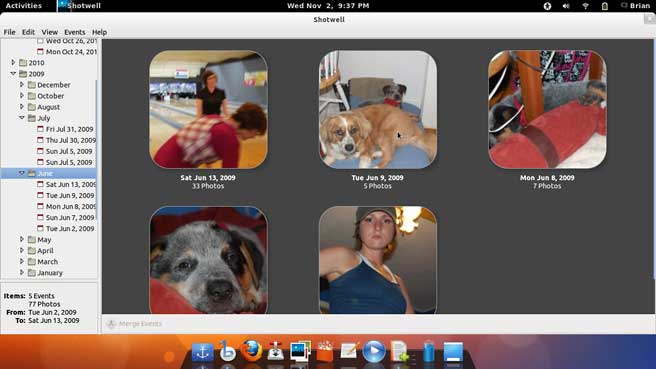The height and width of the screenshot is (369, 656).
Task: Open the joystick games icon in dock
Action: (x=276, y=351)
